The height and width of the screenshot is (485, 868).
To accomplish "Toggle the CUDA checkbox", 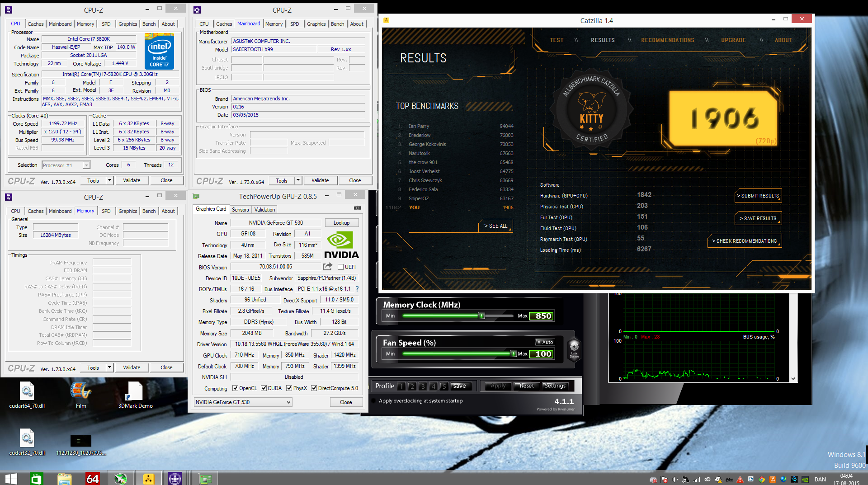I will pos(264,388).
